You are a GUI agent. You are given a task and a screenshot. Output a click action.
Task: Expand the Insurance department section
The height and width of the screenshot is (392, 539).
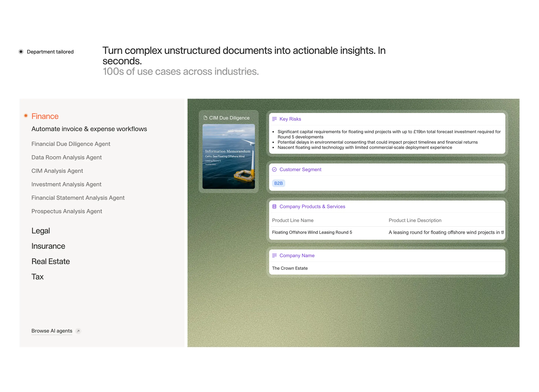click(x=48, y=246)
